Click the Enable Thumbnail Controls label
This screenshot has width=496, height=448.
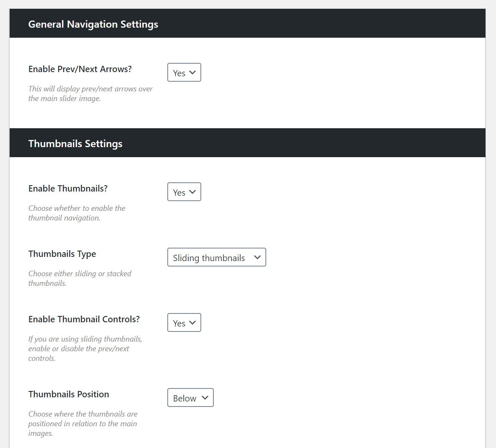[84, 319]
